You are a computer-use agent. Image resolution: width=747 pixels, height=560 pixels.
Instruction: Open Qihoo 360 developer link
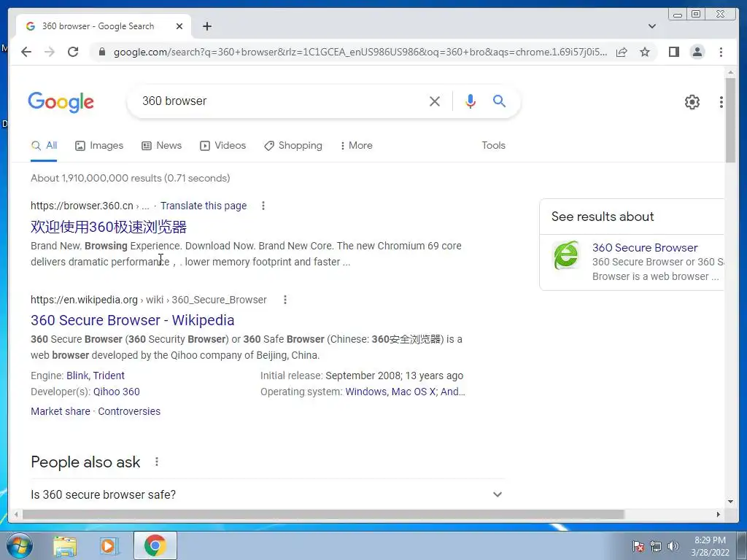[x=116, y=392]
